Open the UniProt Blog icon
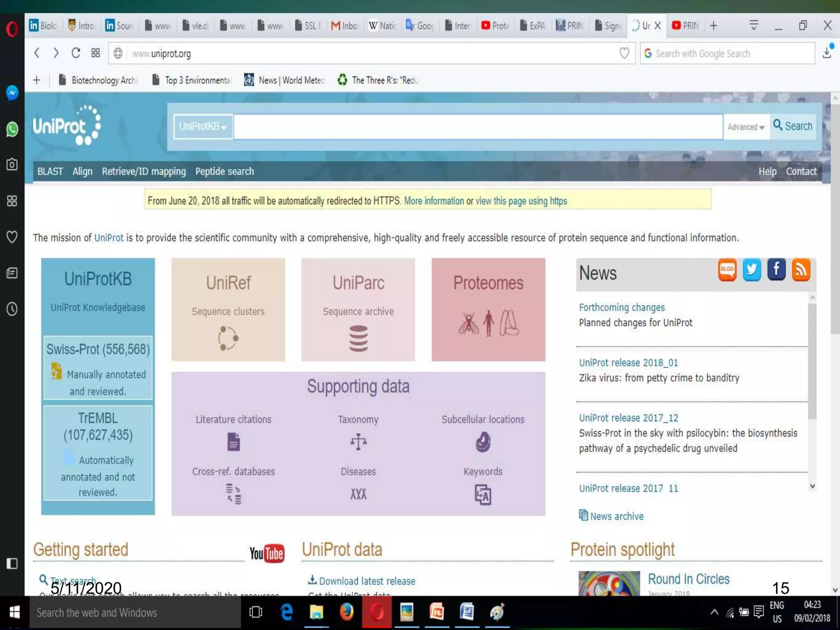Screen dimensions: 840x630 (727, 270)
